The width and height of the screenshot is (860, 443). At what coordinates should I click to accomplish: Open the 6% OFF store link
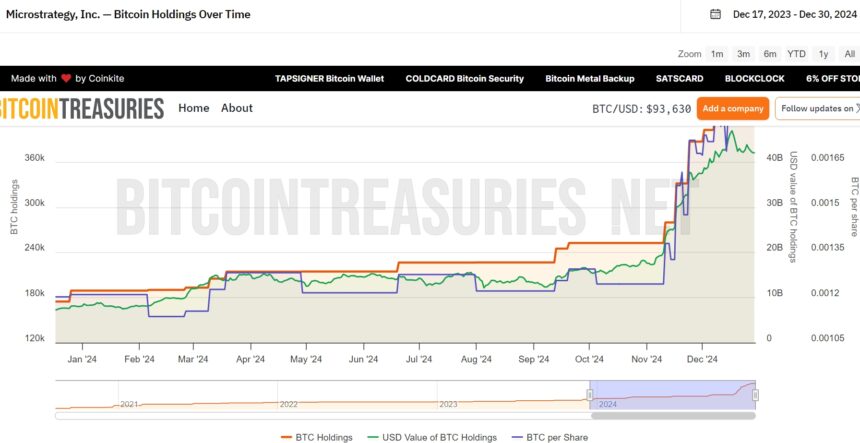click(833, 78)
